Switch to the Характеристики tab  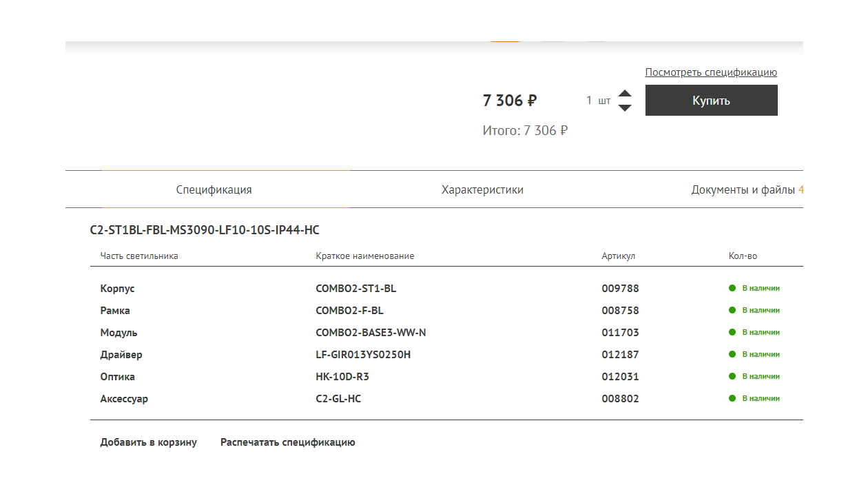[x=482, y=189]
